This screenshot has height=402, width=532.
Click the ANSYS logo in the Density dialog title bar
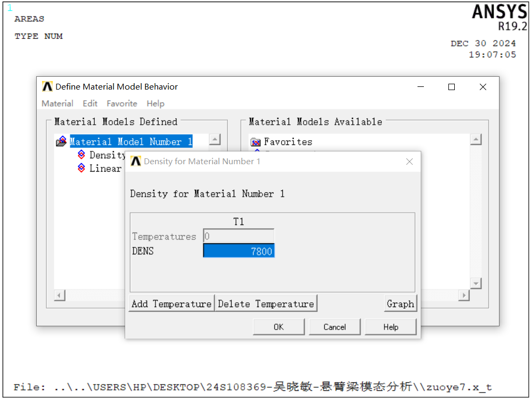(136, 161)
